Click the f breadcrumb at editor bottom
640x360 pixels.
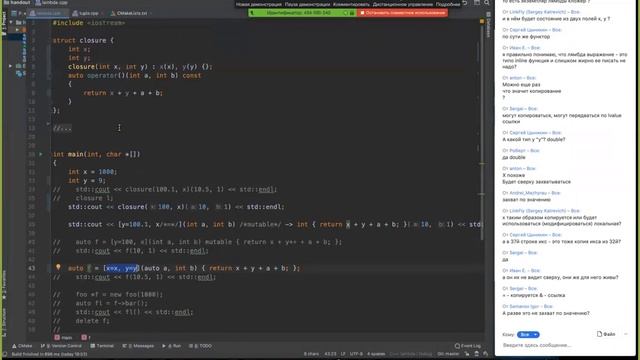[86, 338]
